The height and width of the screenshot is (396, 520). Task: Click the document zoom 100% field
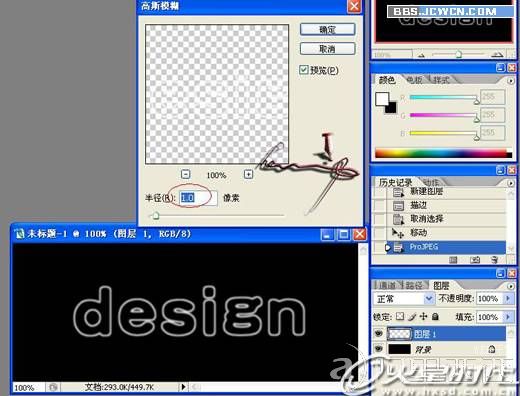28,388
